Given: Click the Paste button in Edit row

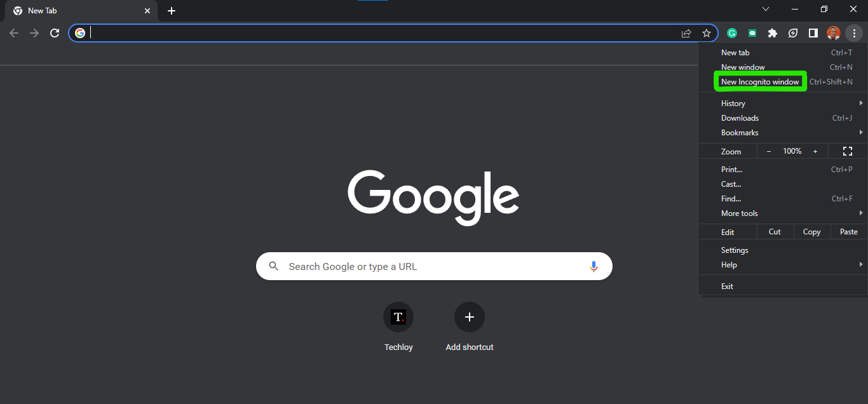Looking at the screenshot, I should [849, 232].
